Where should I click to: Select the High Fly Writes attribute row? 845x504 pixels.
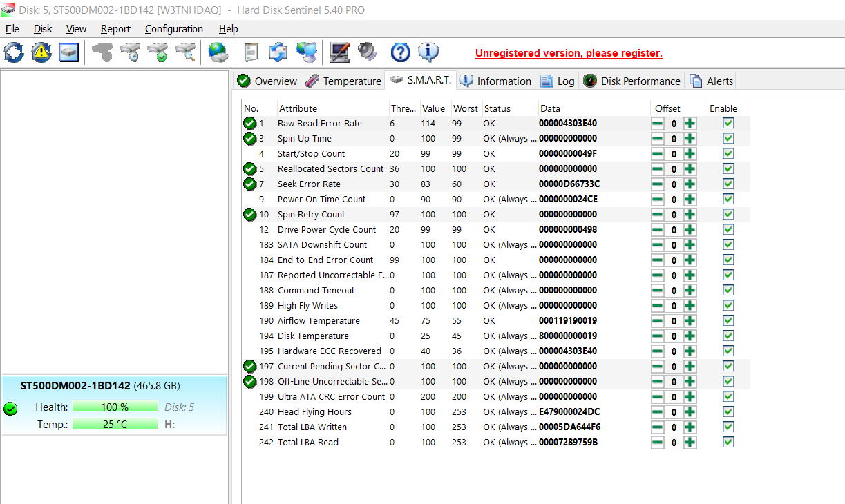click(x=495, y=306)
